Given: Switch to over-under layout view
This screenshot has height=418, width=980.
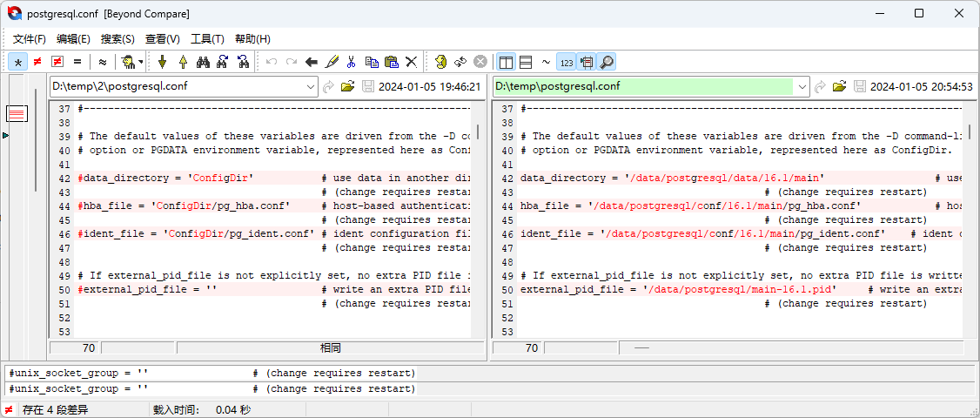Looking at the screenshot, I should (x=526, y=62).
